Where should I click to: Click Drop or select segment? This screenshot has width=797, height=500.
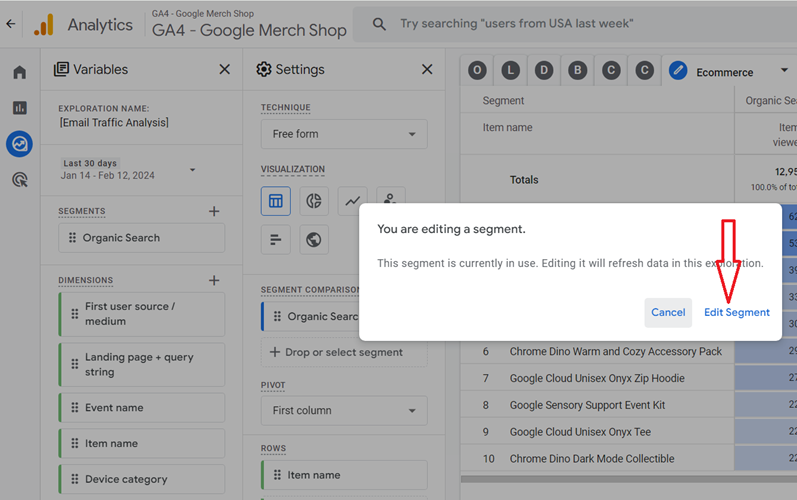pos(344,352)
